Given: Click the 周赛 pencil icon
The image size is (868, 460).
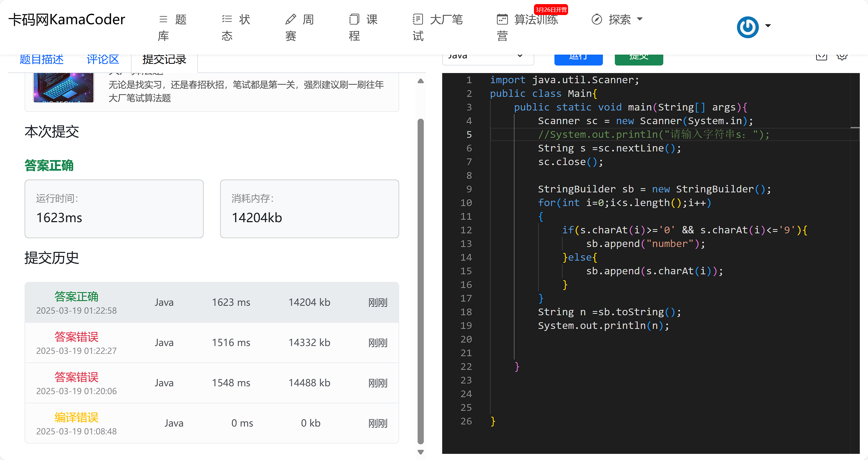Looking at the screenshot, I should [x=290, y=19].
